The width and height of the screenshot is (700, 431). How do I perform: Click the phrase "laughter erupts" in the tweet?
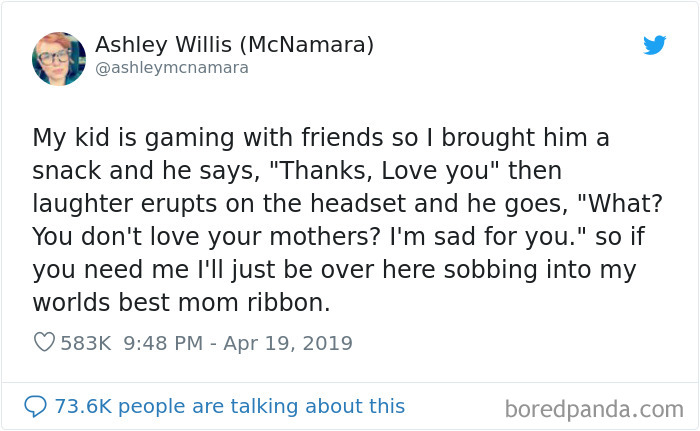point(125,204)
